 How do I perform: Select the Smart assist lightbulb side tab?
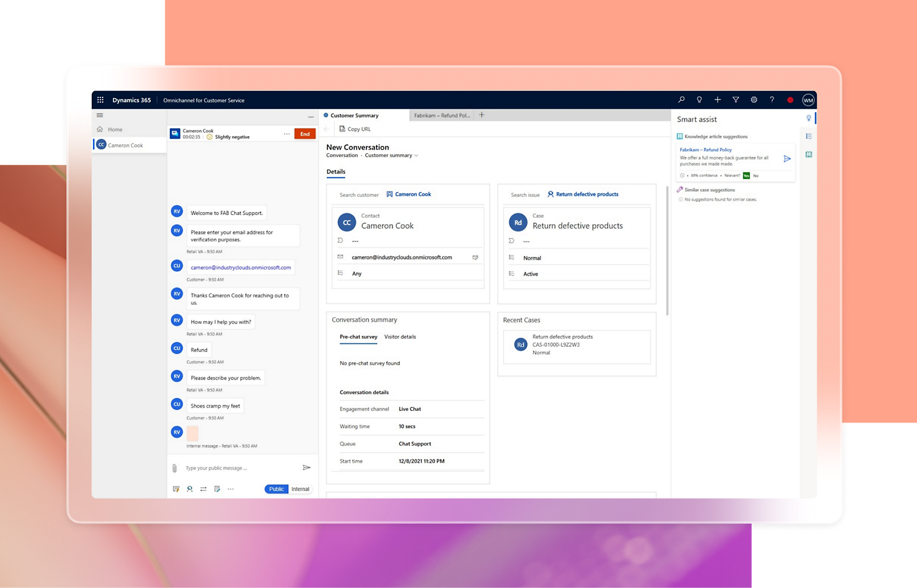[x=809, y=118]
